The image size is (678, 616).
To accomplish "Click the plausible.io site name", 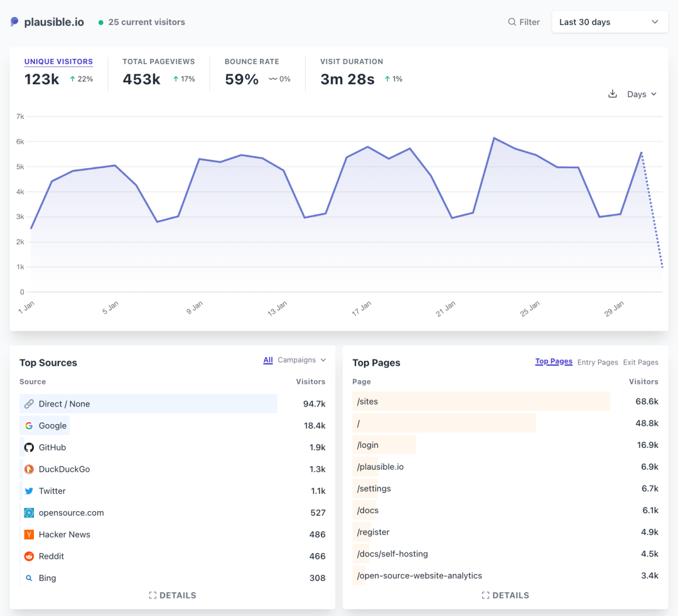I will coord(54,22).
